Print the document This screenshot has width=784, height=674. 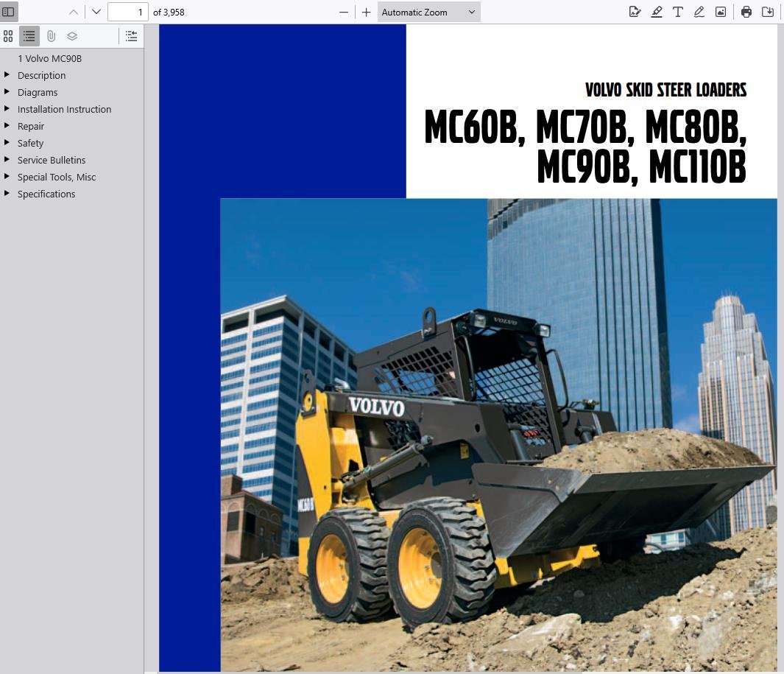746,12
